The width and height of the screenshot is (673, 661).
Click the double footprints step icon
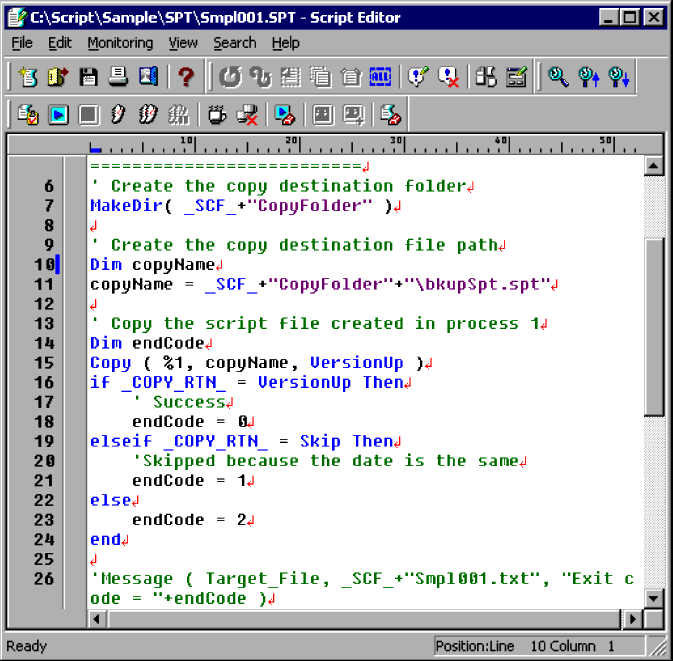(x=148, y=115)
